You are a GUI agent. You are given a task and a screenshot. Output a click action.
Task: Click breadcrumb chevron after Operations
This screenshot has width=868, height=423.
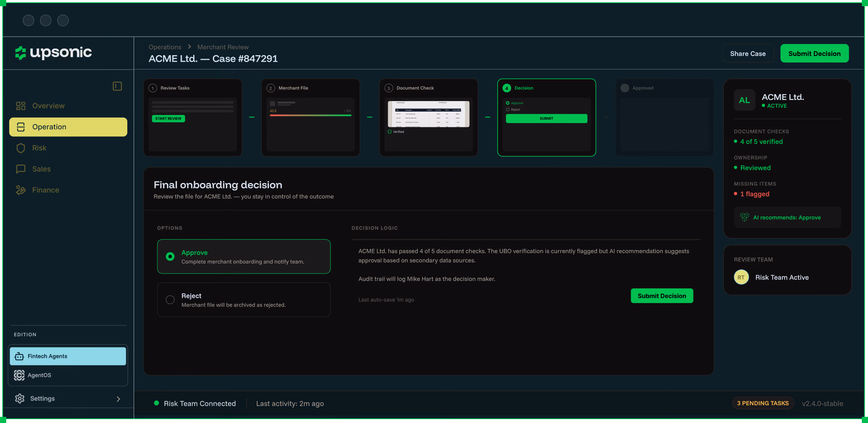tap(189, 47)
